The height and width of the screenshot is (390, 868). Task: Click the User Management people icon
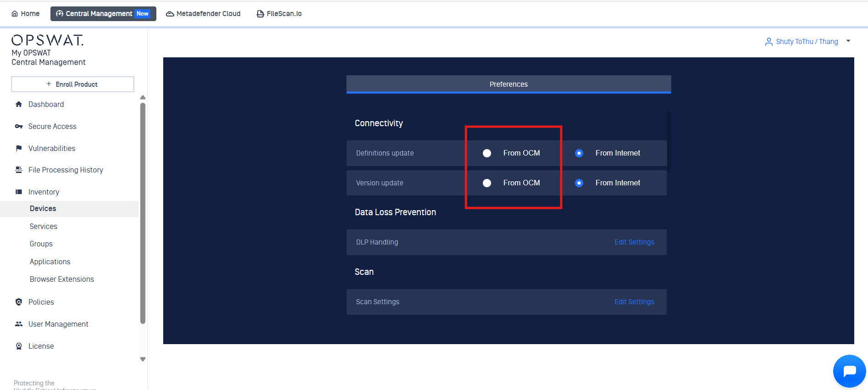(x=19, y=324)
